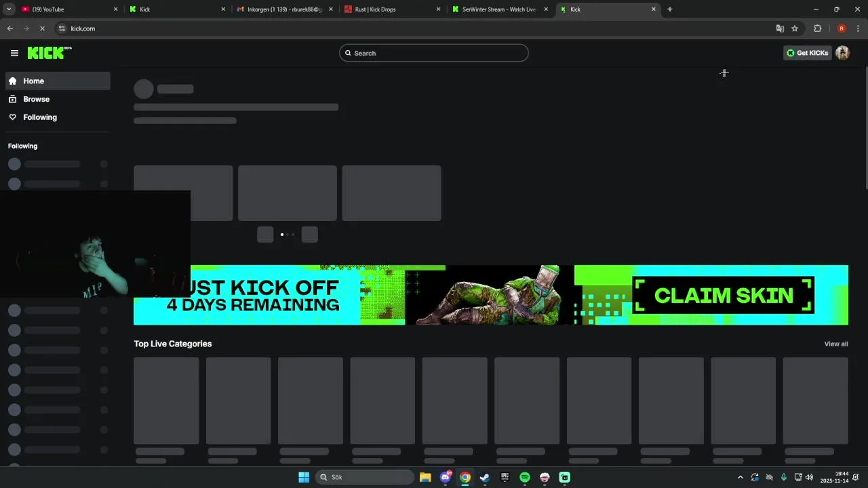Open the tab search dropdown
The image size is (868, 488).
pos(9,9)
